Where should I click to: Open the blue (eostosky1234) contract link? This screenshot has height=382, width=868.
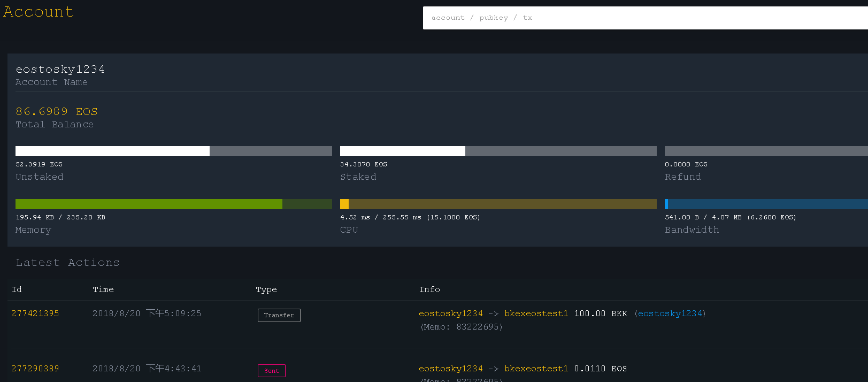(670, 314)
